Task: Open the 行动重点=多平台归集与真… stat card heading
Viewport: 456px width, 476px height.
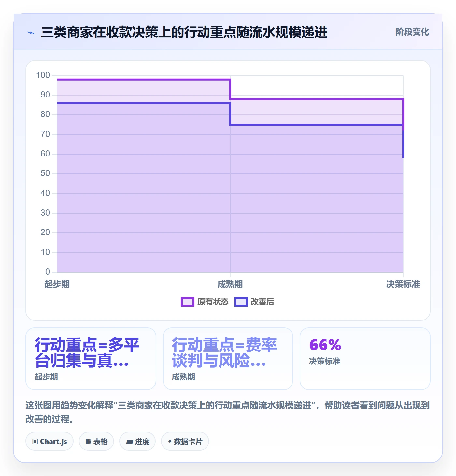Action: coord(87,353)
